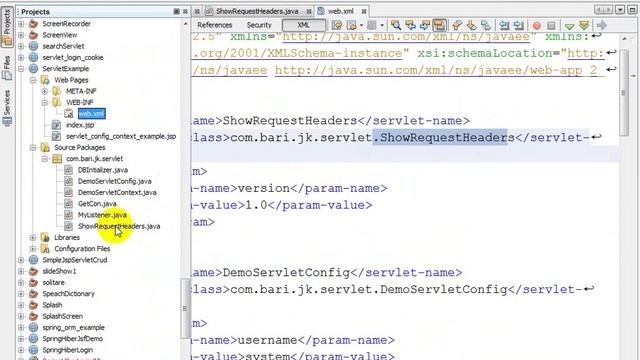Click Validate XML double-triangle icon
Viewport: 640px width, 360px height.
(584, 25)
